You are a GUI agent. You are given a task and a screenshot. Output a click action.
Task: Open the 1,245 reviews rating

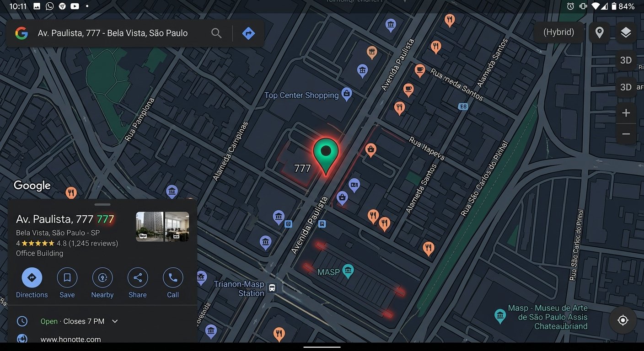pyautogui.click(x=67, y=243)
